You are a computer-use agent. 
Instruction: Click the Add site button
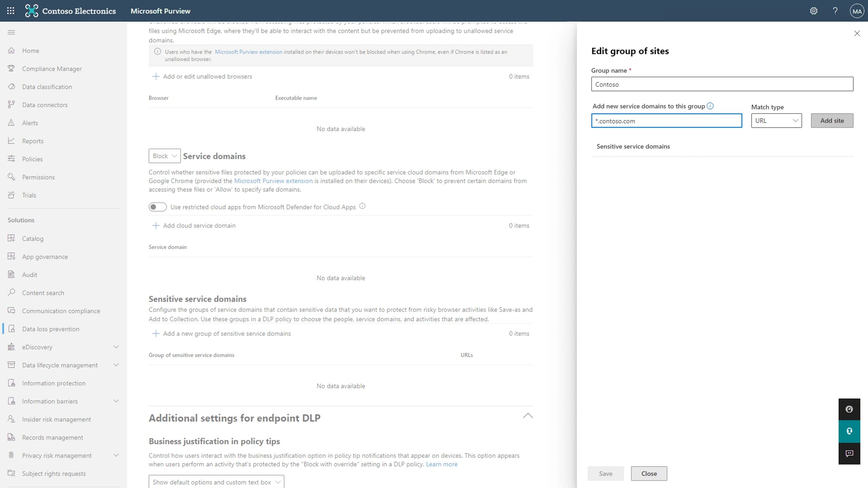tap(832, 120)
